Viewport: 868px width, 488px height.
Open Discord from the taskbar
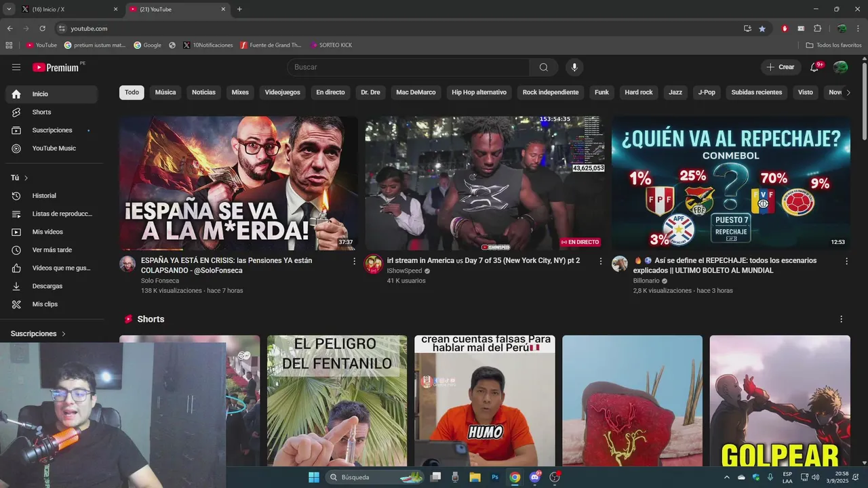[535, 477]
